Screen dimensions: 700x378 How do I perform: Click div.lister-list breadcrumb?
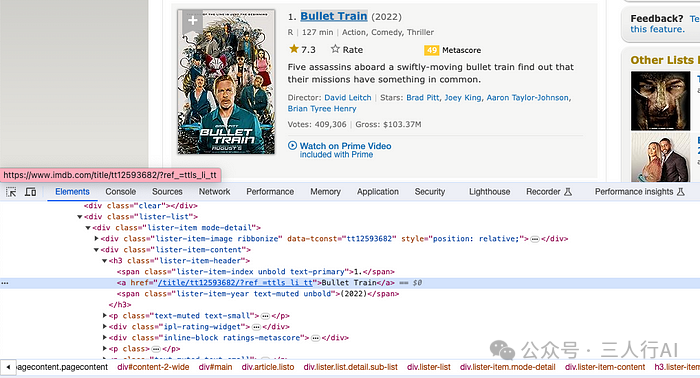point(429,367)
